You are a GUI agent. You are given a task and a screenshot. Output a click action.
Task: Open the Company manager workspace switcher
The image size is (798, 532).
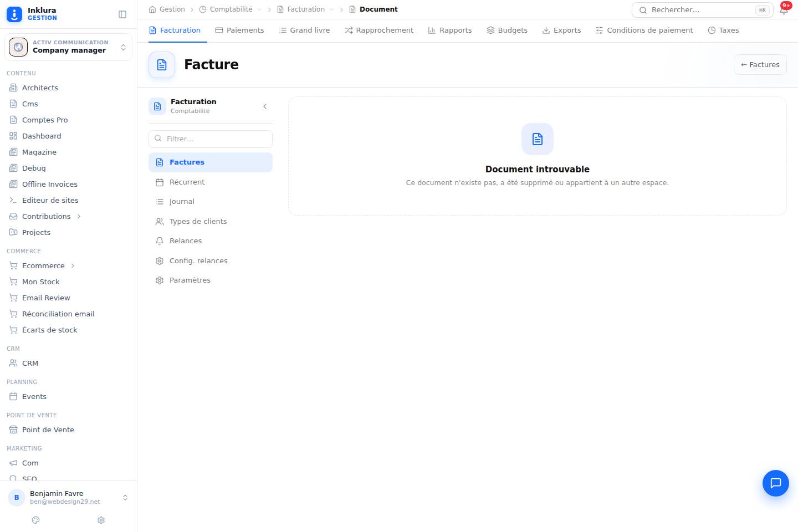click(x=68, y=47)
